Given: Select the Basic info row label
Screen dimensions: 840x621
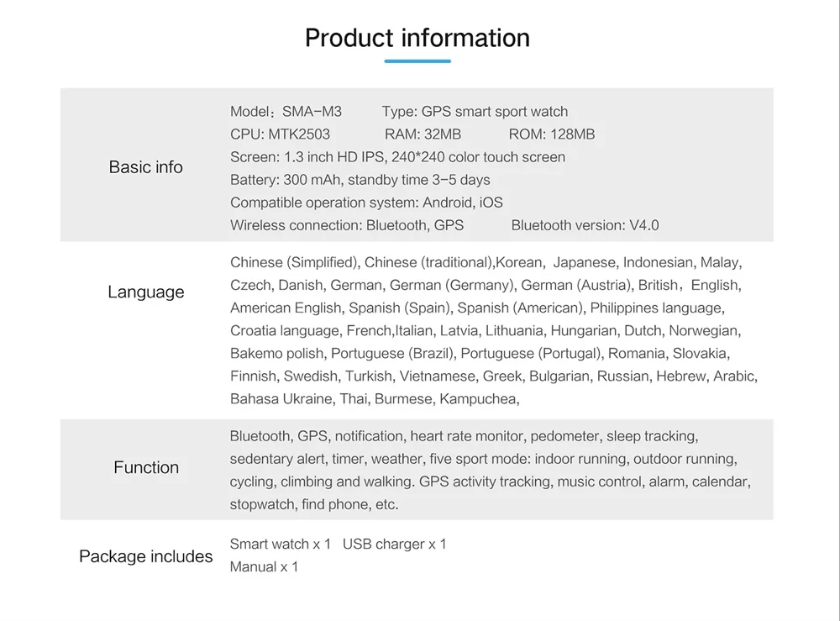Looking at the screenshot, I should point(145,167).
